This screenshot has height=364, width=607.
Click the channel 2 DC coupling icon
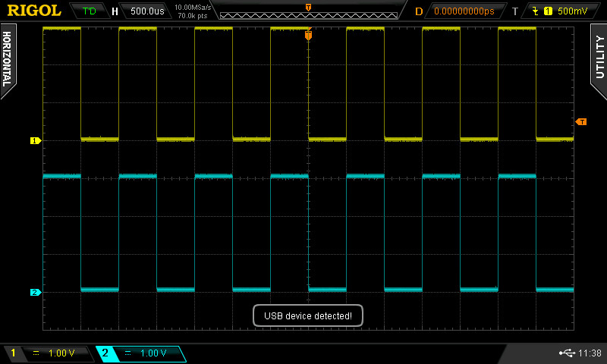pos(127,353)
